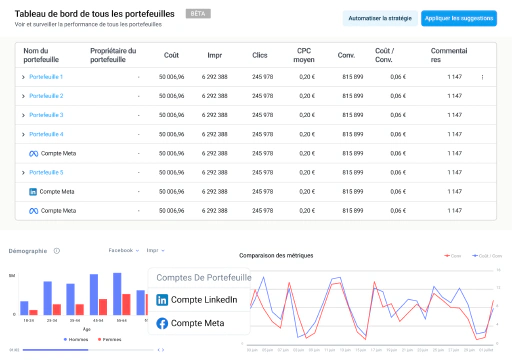This screenshot has width=512, height=361.
Task: Open the Impr metric dropdown
Action: click(156, 250)
